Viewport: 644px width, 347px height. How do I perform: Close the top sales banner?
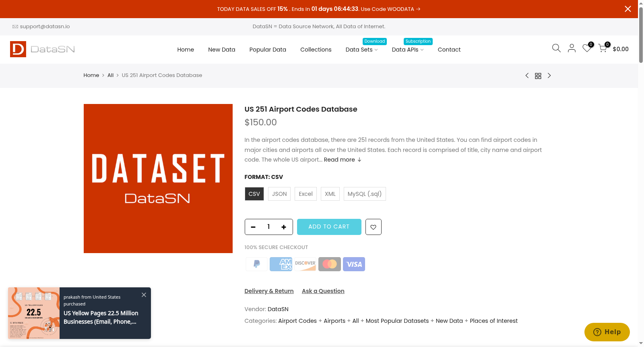627,9
